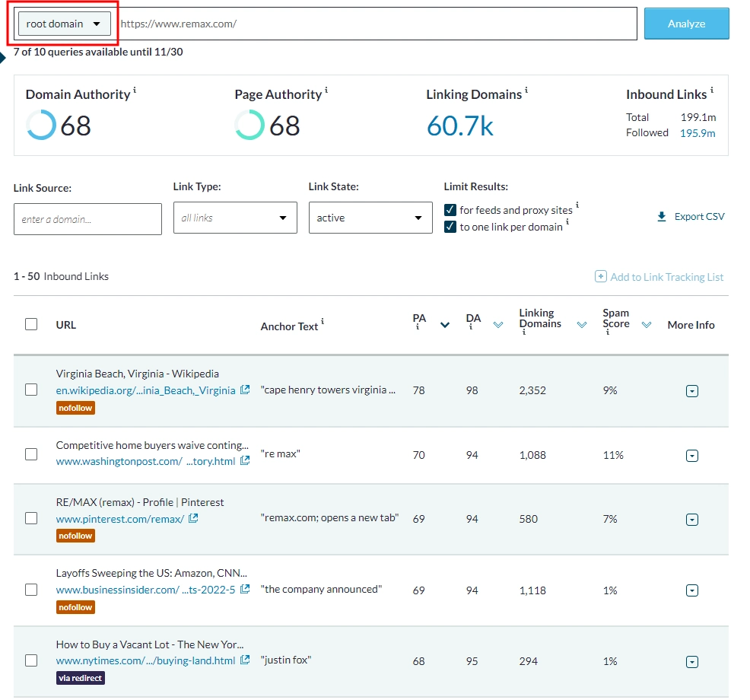Screen dimensions: 750x700
Task: Expand More Info for Washington Post row
Action: [x=691, y=456]
